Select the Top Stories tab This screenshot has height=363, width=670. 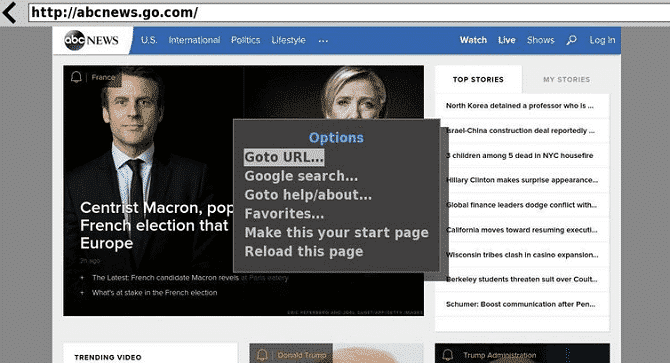(x=478, y=79)
